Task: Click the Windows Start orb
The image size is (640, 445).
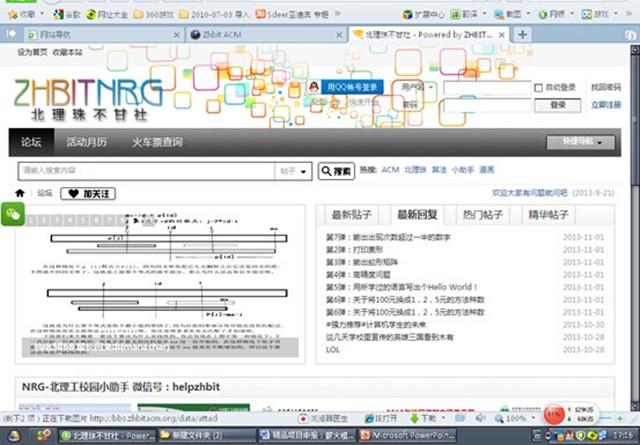Action: point(13,436)
